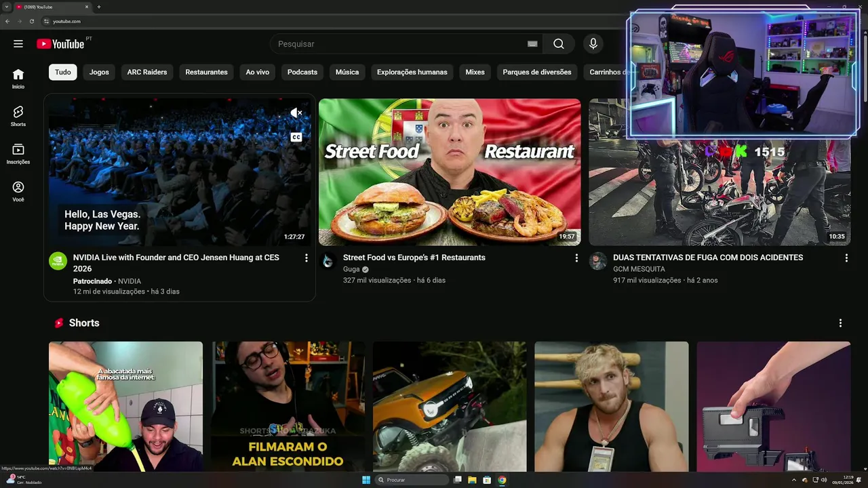Open a new browser tab

(99, 7)
